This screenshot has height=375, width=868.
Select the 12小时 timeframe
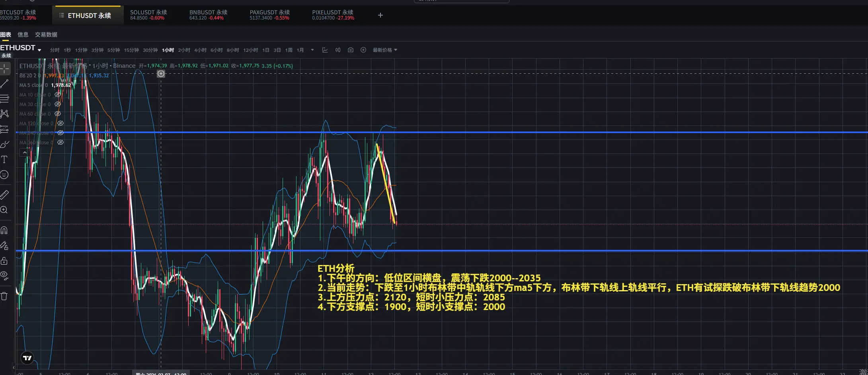tap(251, 50)
